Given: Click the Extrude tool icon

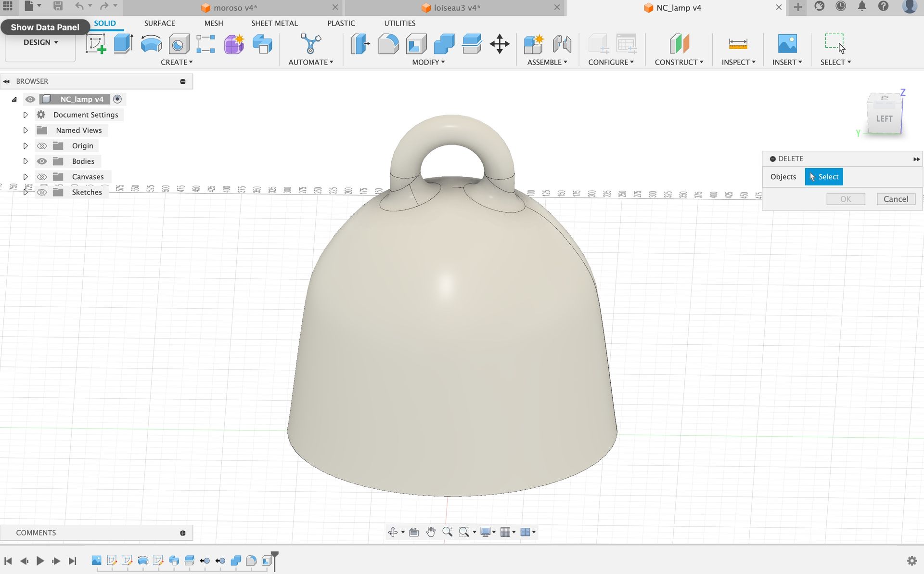Looking at the screenshot, I should point(123,44).
